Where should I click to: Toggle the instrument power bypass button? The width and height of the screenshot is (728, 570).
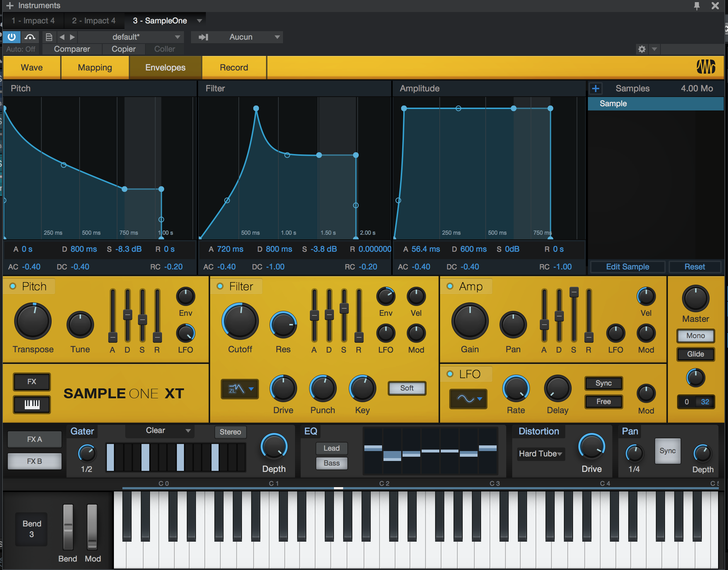coord(11,37)
